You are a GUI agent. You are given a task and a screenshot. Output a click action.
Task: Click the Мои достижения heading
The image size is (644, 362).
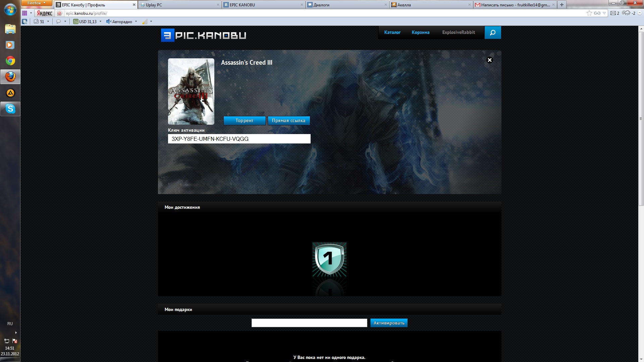click(x=182, y=207)
